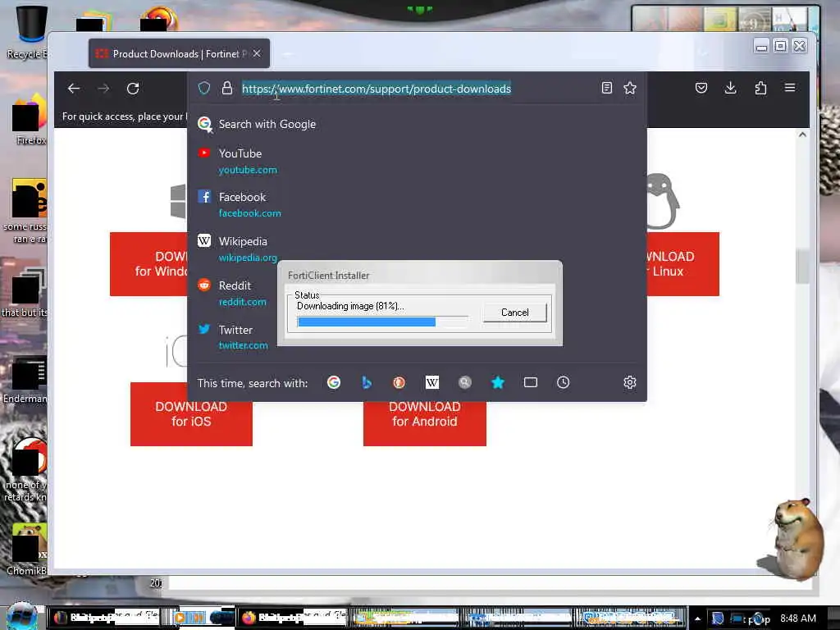
Task: Click the taskbar clock showing 8:48 AM
Action: [797, 619]
